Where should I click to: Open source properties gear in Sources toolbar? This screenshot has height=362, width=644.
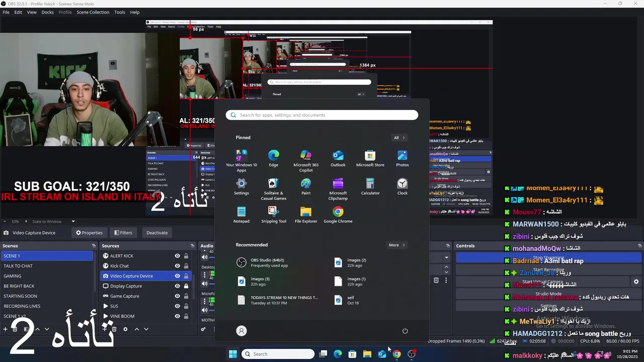click(x=125, y=329)
